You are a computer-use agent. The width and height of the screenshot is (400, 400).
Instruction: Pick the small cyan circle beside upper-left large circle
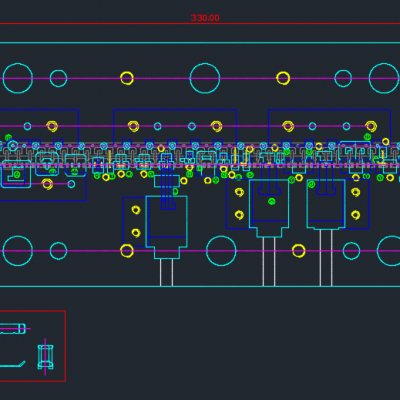58,78
